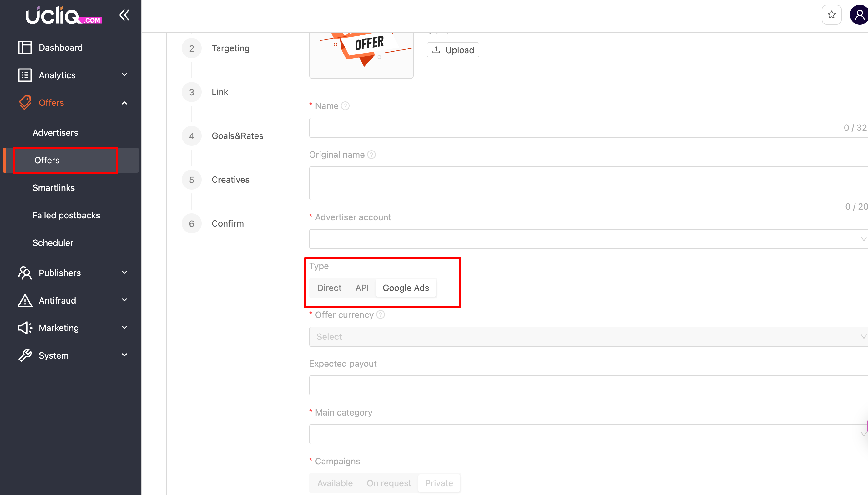Choose Google Ads as type
The height and width of the screenshot is (495, 868).
[x=406, y=288]
